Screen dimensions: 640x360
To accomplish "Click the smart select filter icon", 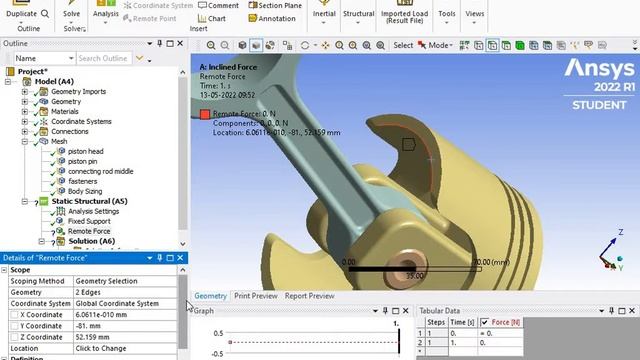I will tap(464, 45).
